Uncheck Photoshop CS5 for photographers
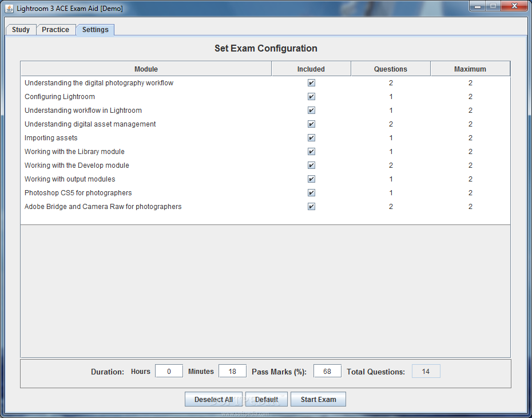532x418 pixels. (311, 193)
